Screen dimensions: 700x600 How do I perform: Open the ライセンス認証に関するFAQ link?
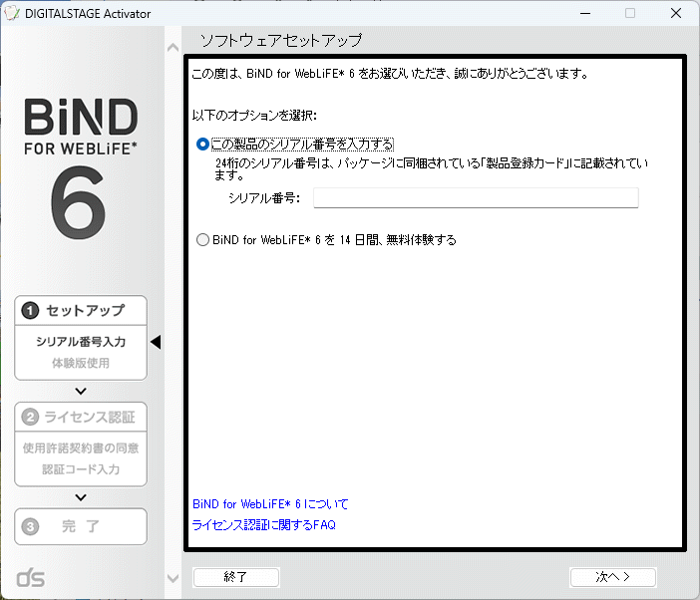pyautogui.click(x=264, y=524)
